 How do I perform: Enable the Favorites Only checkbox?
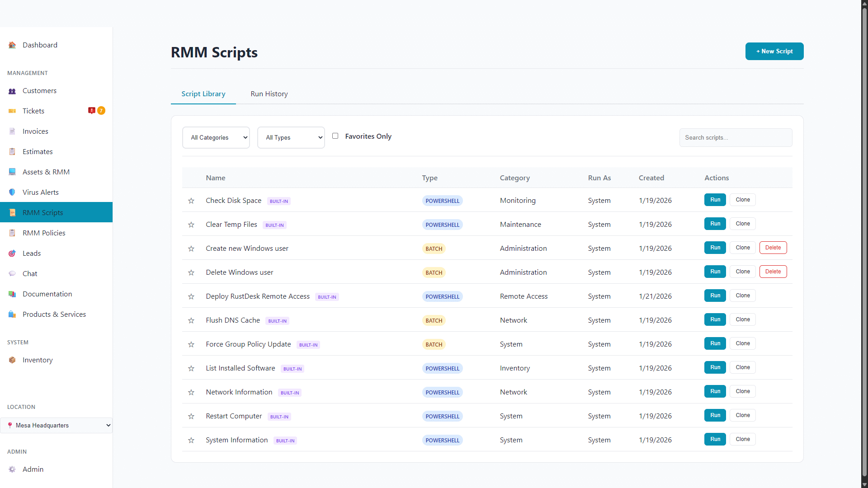coord(335,136)
